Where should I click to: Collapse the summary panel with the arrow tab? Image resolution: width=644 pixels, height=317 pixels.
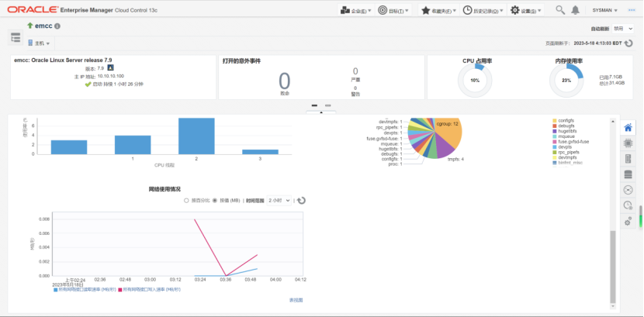321,112
